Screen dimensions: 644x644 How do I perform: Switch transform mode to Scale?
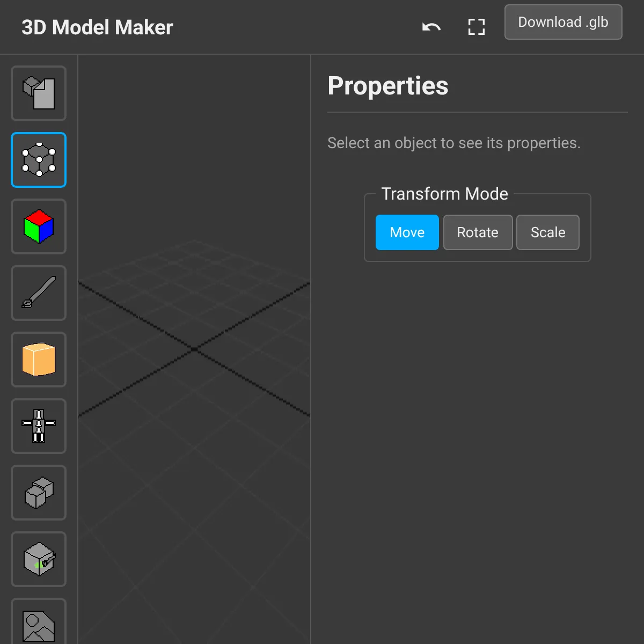[548, 232]
